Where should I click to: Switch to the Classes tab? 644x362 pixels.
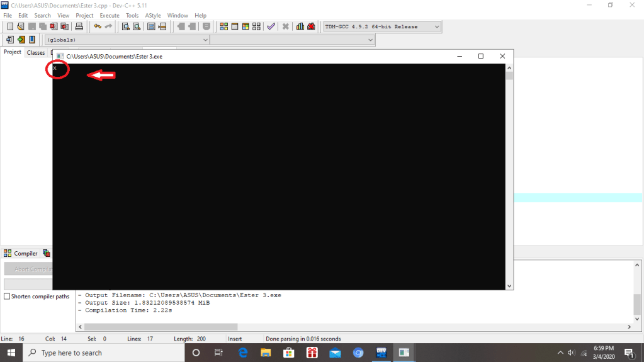pyautogui.click(x=35, y=53)
